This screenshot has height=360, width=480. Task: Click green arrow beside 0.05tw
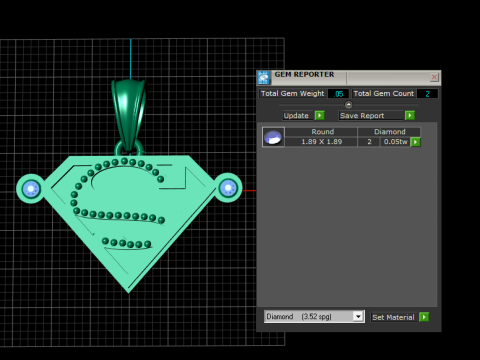415,142
